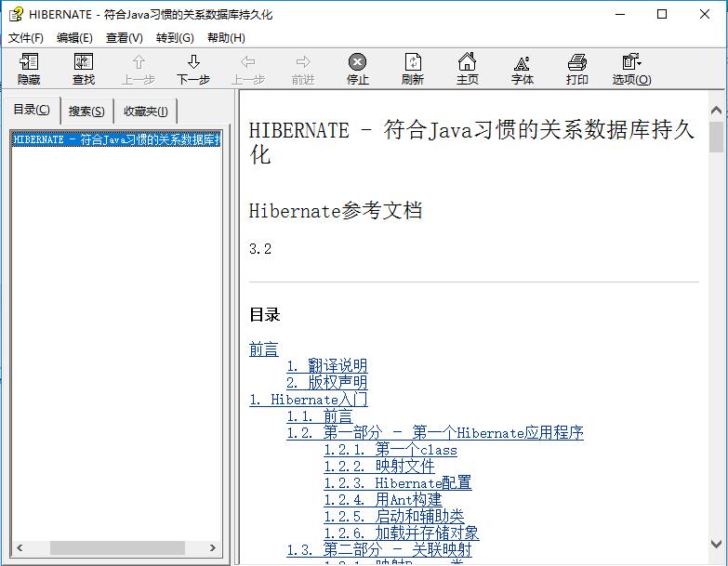Viewport: 728px width, 566px height.
Task: Switch to the 搜索(S) tab
Action: (x=86, y=112)
